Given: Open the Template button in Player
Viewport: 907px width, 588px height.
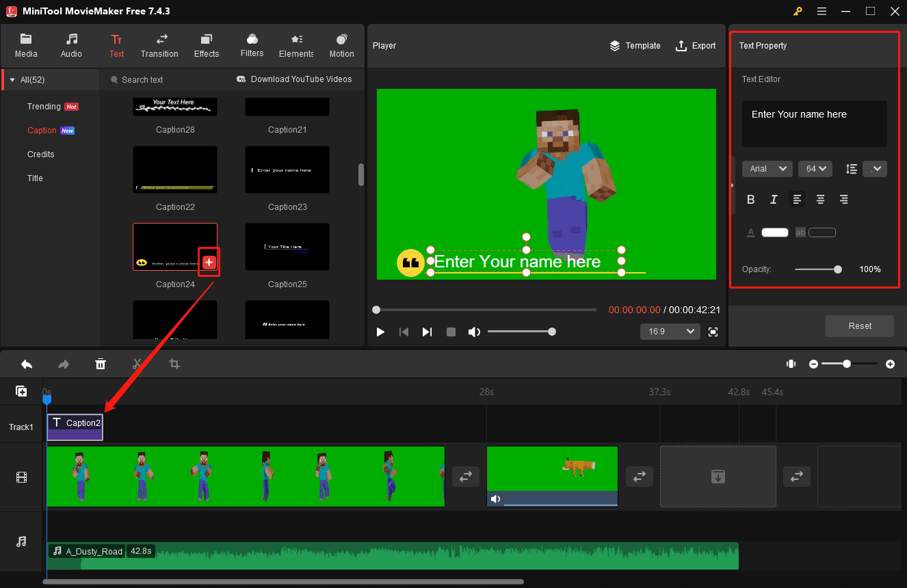Looking at the screenshot, I should click(x=635, y=46).
